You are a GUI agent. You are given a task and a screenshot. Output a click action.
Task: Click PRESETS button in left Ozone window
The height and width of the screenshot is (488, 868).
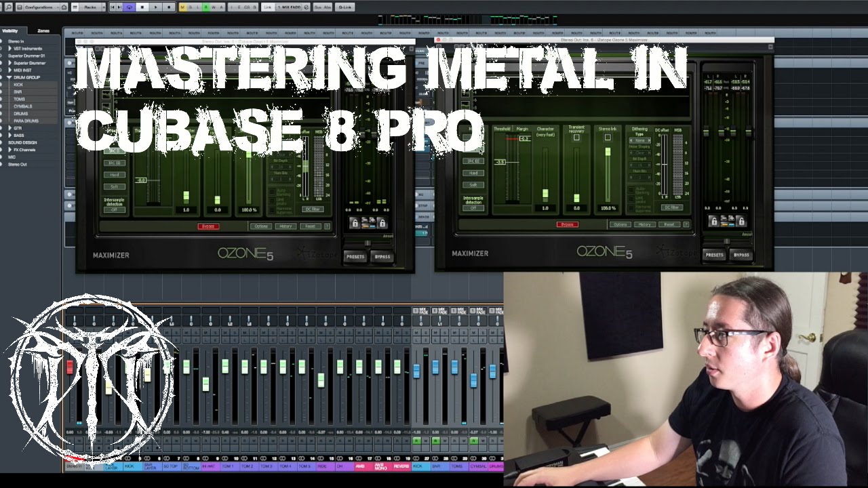pyautogui.click(x=355, y=256)
